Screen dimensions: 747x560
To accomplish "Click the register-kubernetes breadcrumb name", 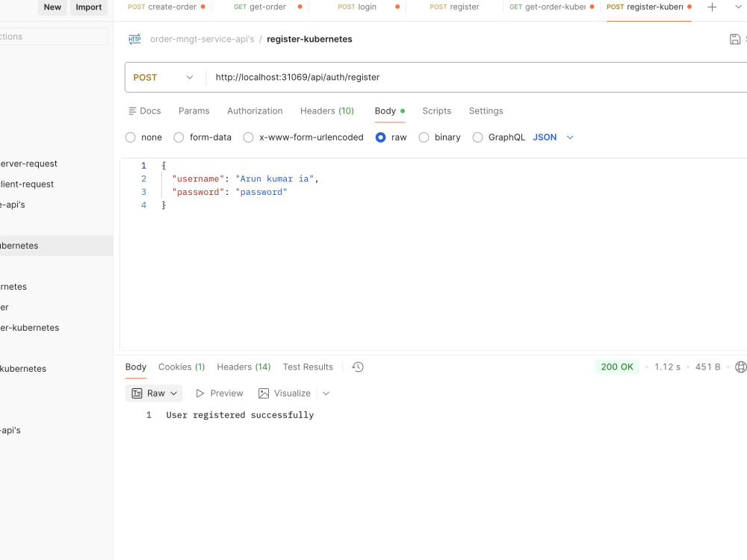I will (x=309, y=39).
